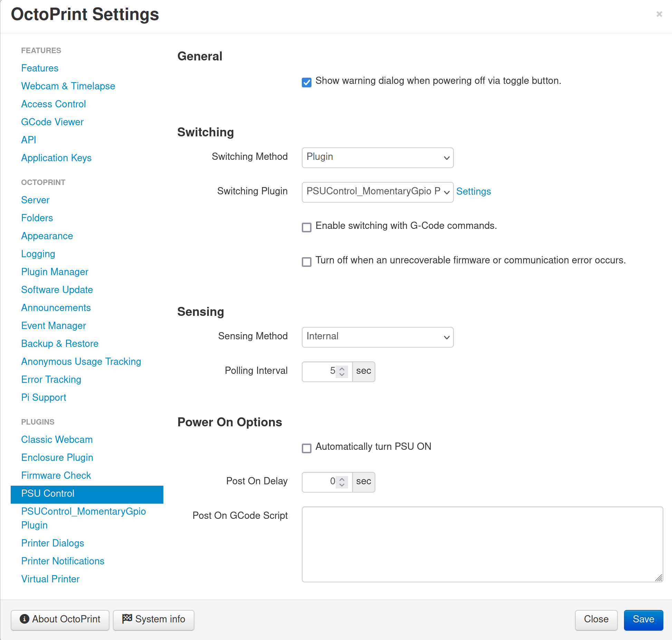This screenshot has width=672, height=640.
Task: Select the PSU Control sidebar entry
Action: pos(87,494)
